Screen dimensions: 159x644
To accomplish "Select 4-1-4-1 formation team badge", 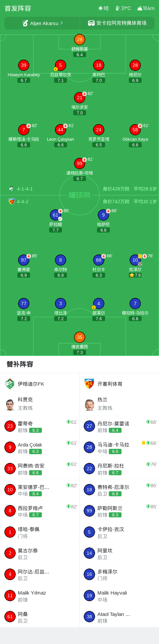I will pos(12,189).
